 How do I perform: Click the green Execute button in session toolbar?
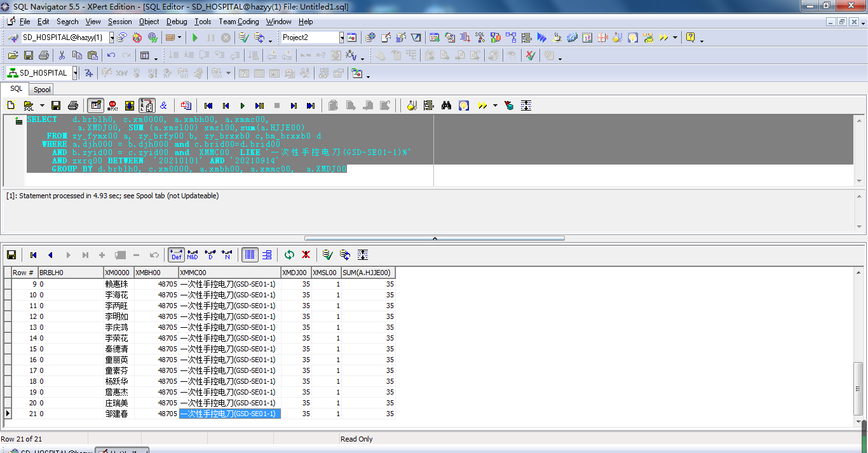195,38
